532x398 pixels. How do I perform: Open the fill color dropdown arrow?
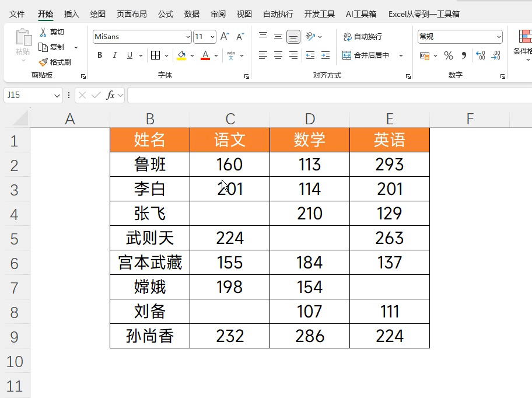coord(192,55)
